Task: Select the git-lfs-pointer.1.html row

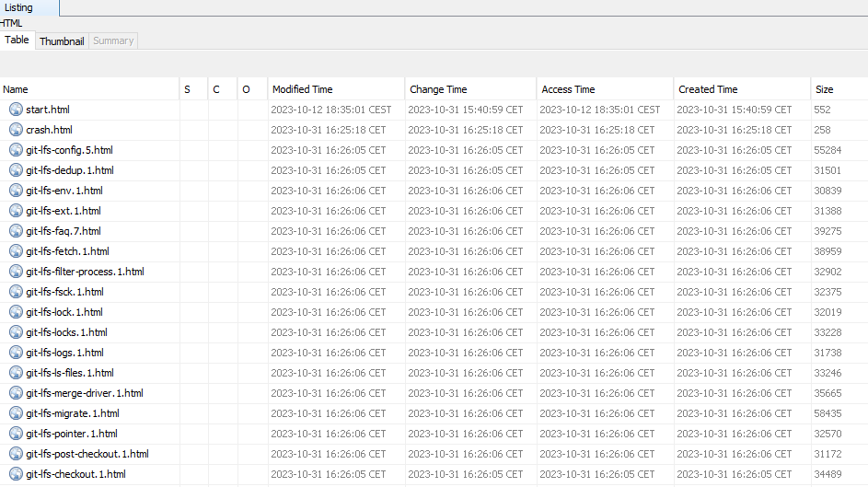Action: click(x=72, y=434)
